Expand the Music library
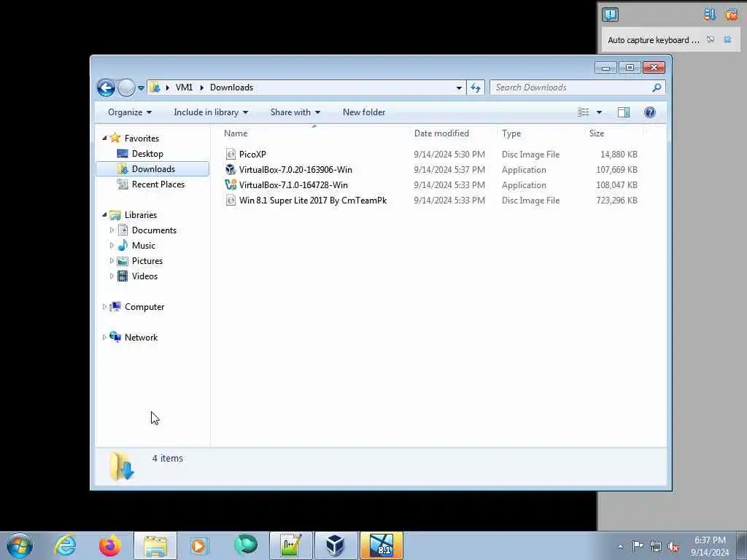 pos(112,246)
